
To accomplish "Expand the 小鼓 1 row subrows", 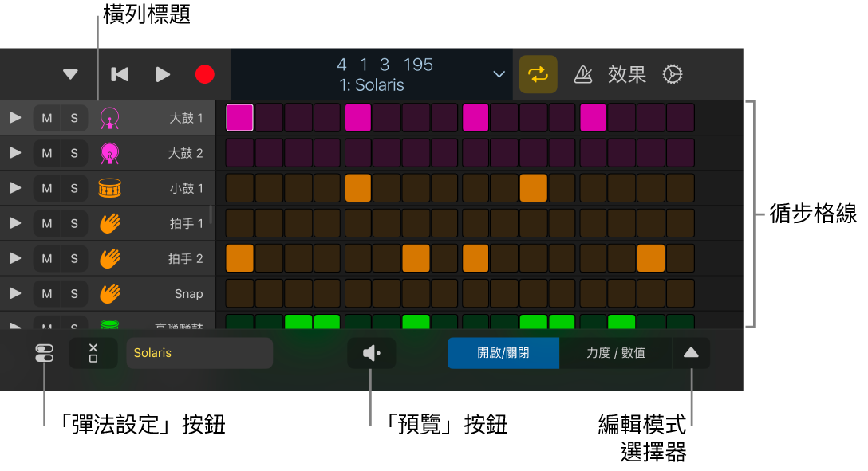I will pos(15,188).
